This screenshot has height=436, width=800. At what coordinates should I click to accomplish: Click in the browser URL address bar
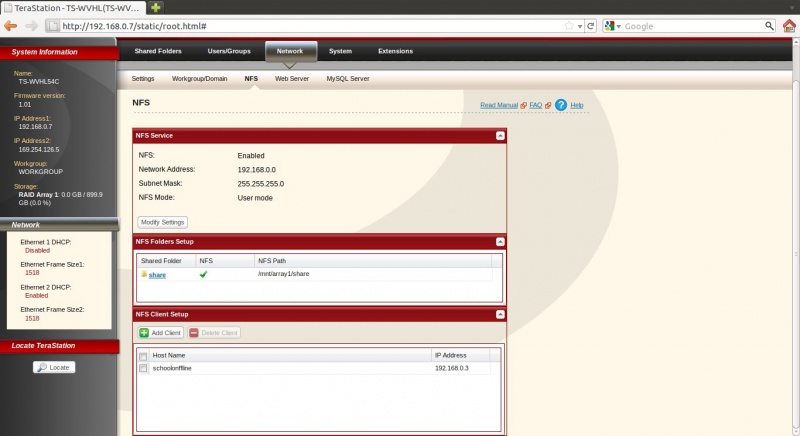(x=300, y=25)
